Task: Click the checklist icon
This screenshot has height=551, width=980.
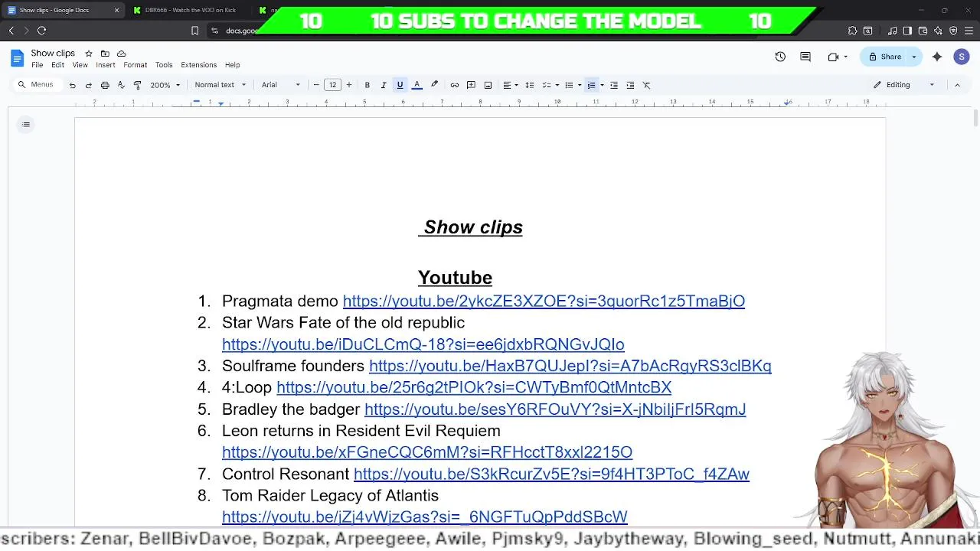Action: [547, 85]
